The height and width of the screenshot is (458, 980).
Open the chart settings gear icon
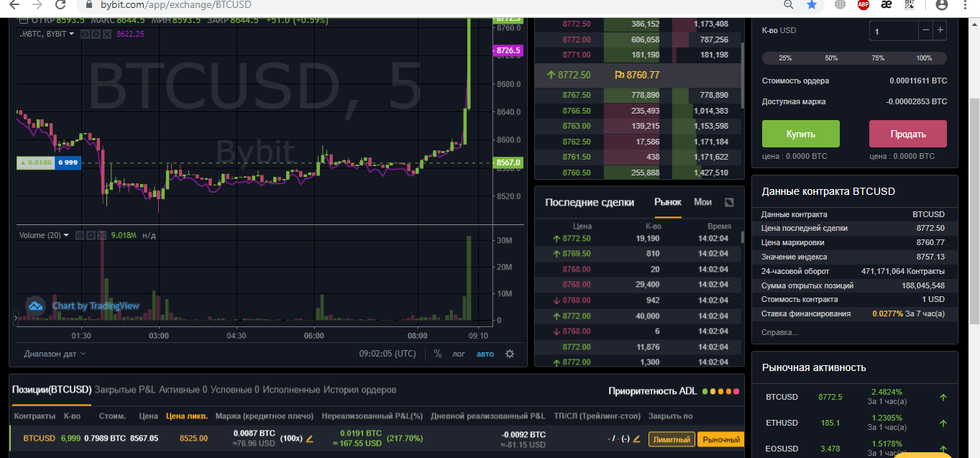[x=510, y=354]
